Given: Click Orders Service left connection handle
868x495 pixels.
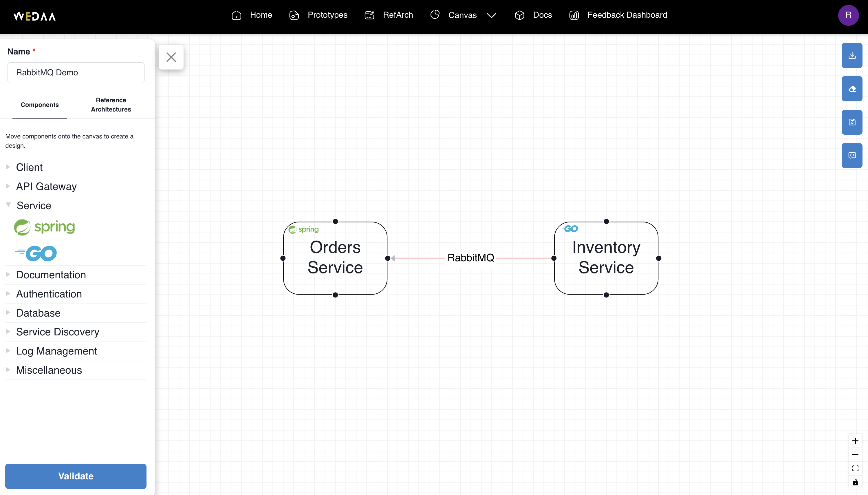Looking at the screenshot, I should [x=283, y=258].
